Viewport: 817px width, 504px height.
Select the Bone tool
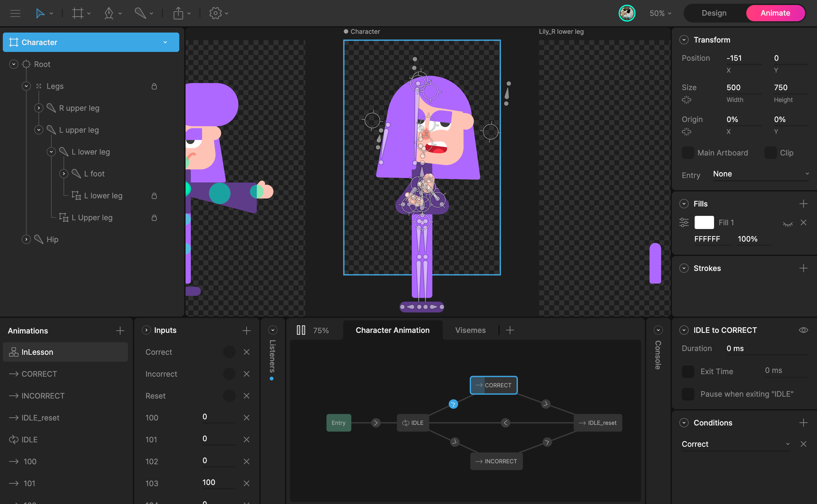coord(140,13)
